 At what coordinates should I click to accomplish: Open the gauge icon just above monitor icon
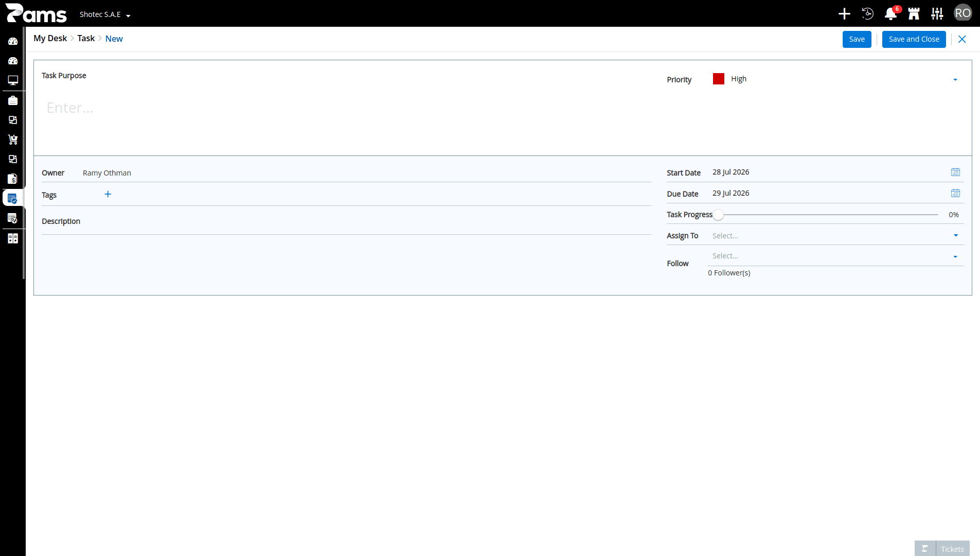pos(13,61)
